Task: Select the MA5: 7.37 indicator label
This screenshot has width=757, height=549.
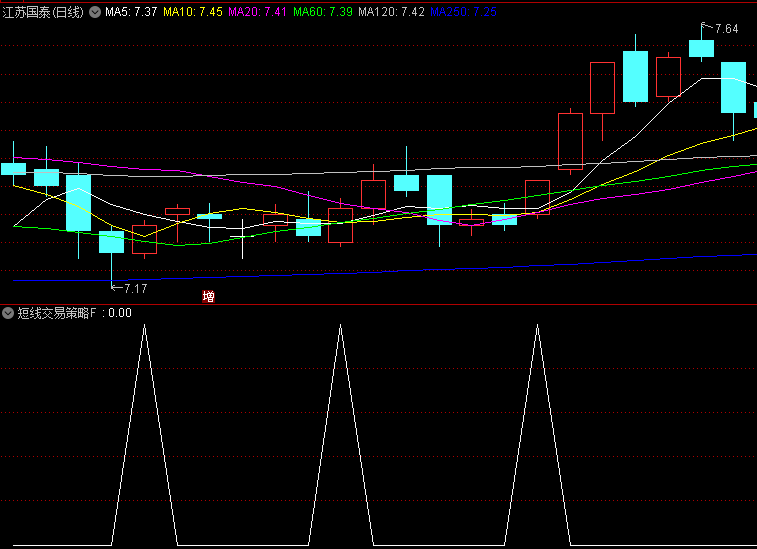Action: click(131, 12)
